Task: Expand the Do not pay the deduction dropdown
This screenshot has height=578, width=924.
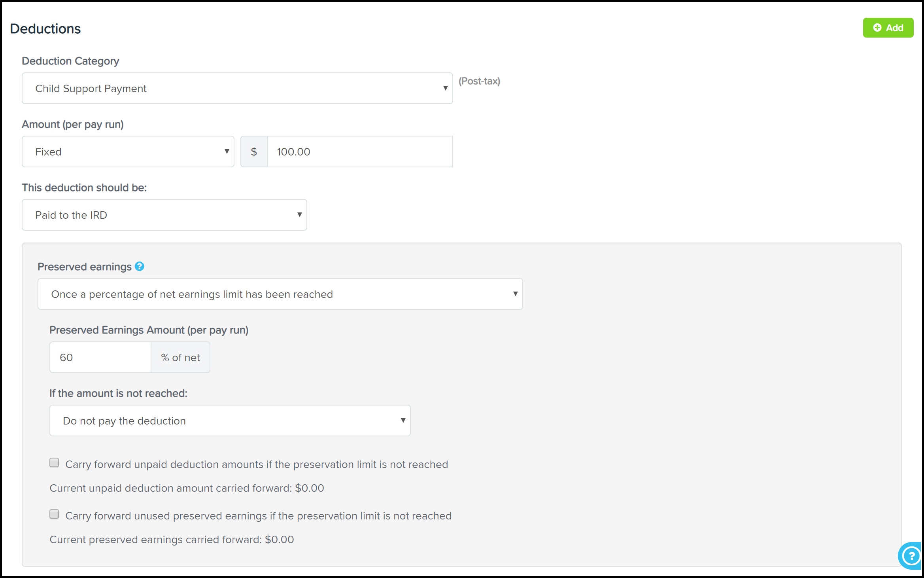Action: pyautogui.click(x=230, y=421)
